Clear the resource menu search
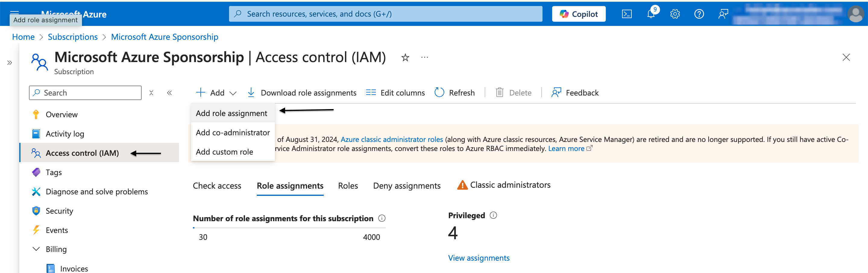This screenshot has width=868, height=273. pyautogui.click(x=151, y=93)
